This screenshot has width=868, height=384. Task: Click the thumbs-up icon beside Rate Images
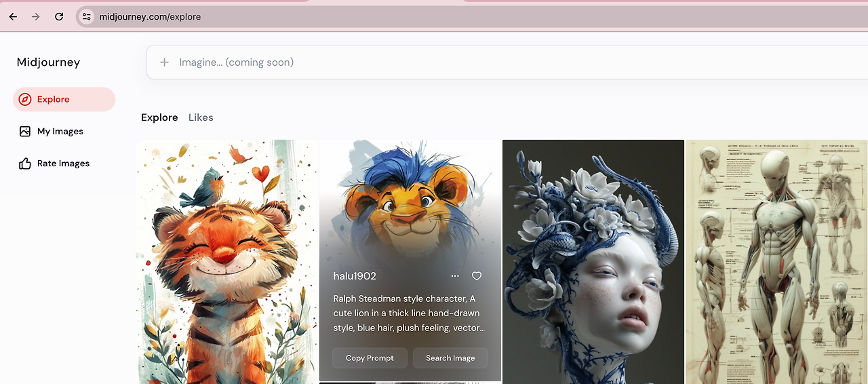(25, 164)
